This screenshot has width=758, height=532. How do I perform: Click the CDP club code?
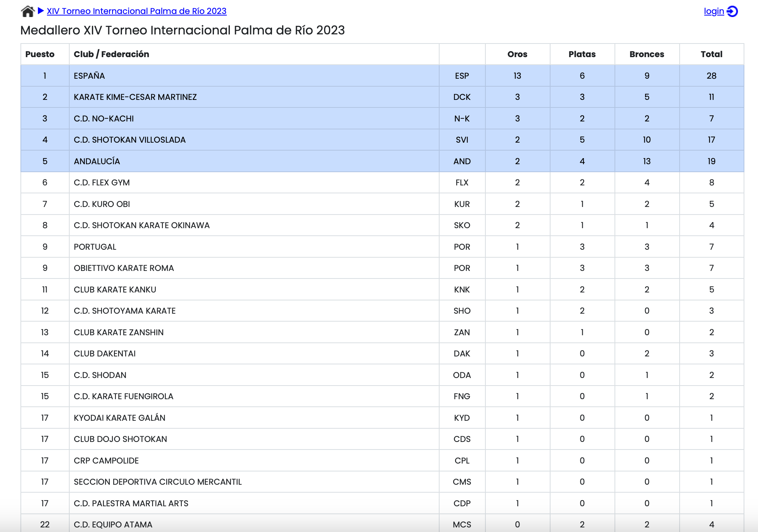click(x=462, y=503)
